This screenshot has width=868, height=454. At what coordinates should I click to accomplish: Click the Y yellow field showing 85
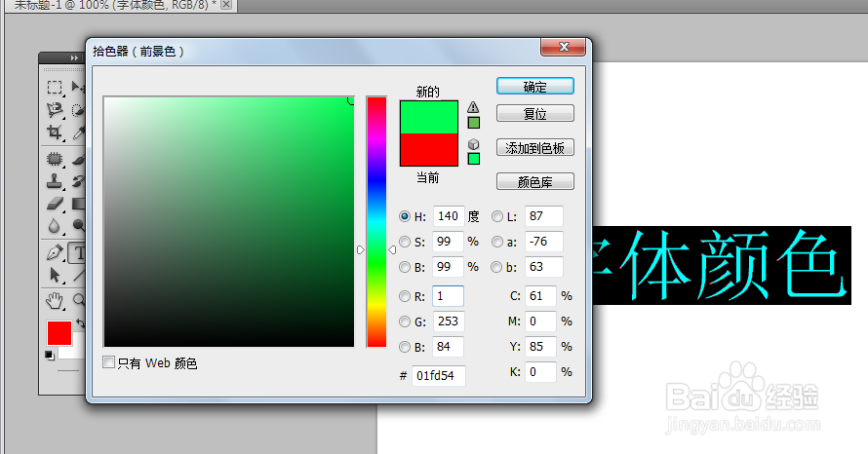(540, 347)
